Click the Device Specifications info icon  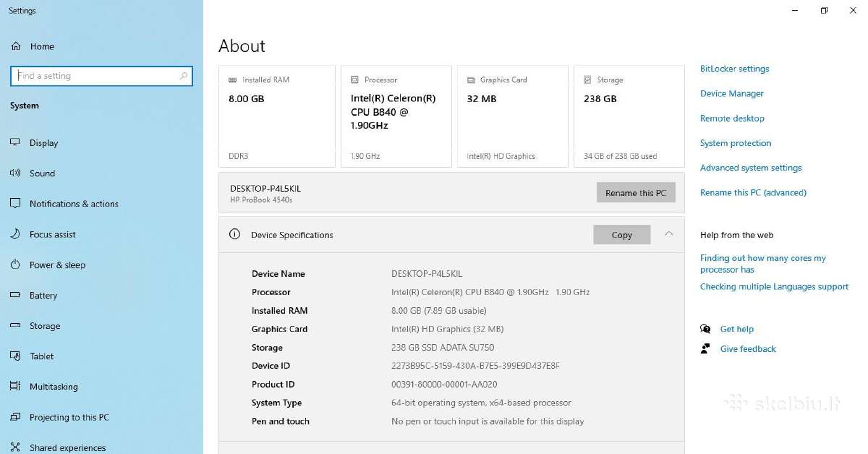(x=234, y=234)
